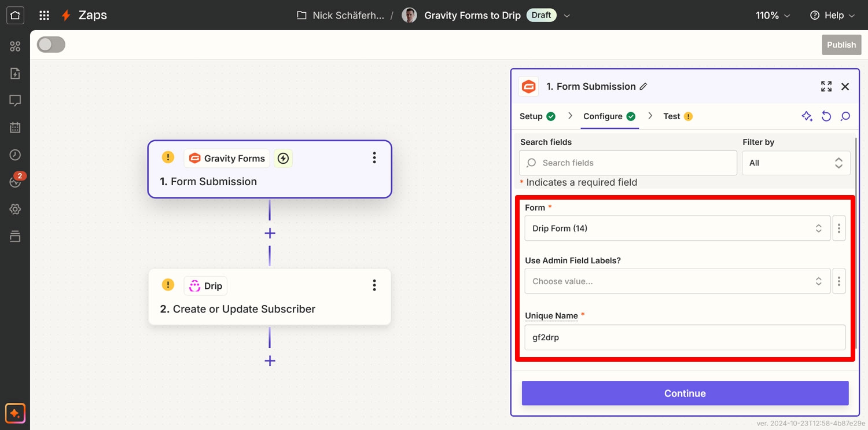Click the Publish button
The height and width of the screenshot is (430, 868).
coord(841,45)
